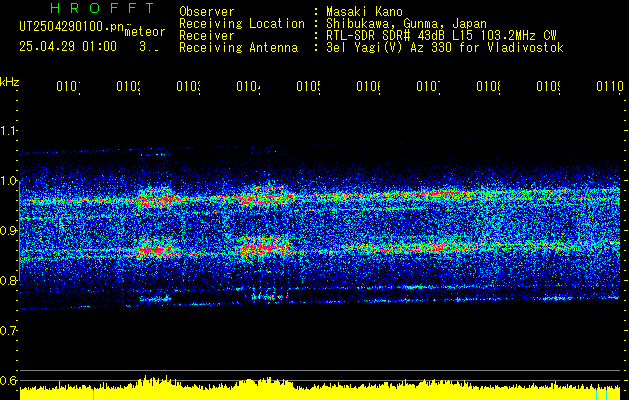Click the 0103 time marker

pyautogui.click(x=188, y=86)
